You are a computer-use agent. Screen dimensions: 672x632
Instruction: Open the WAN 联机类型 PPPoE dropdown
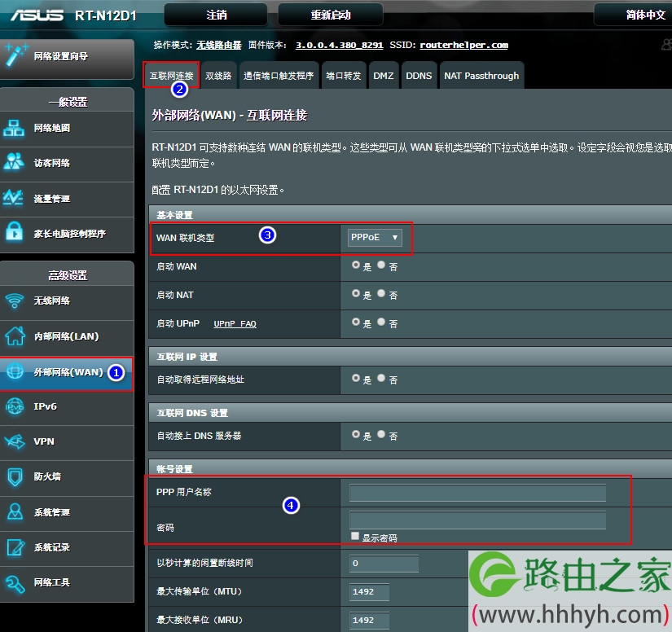(375, 237)
